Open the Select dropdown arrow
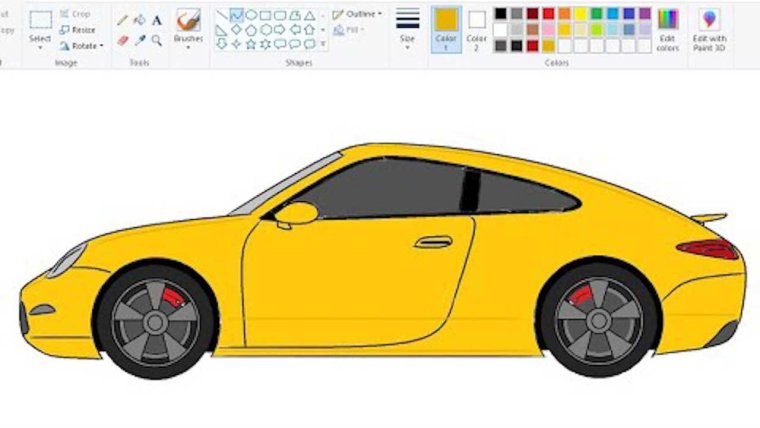This screenshot has width=760, height=428. (40, 47)
